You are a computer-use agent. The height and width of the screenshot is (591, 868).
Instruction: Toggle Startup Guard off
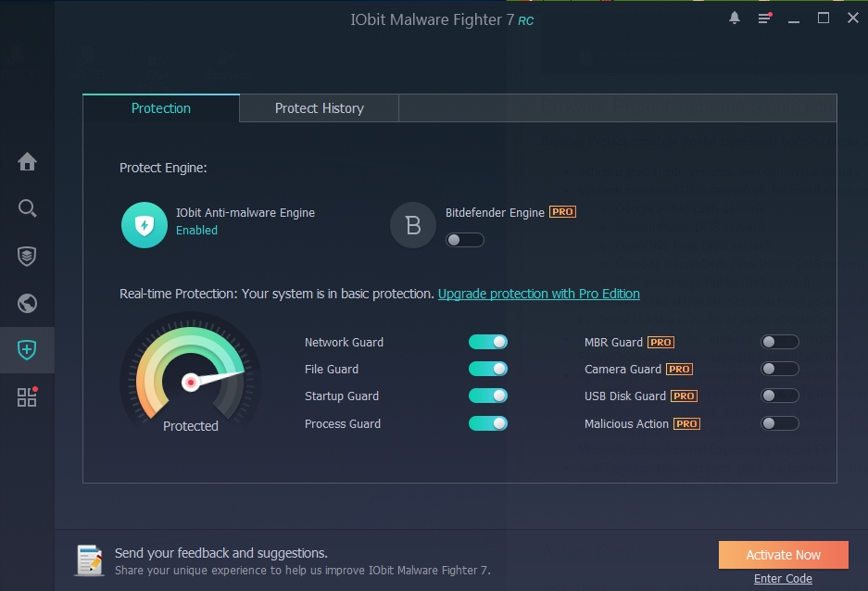(x=487, y=396)
